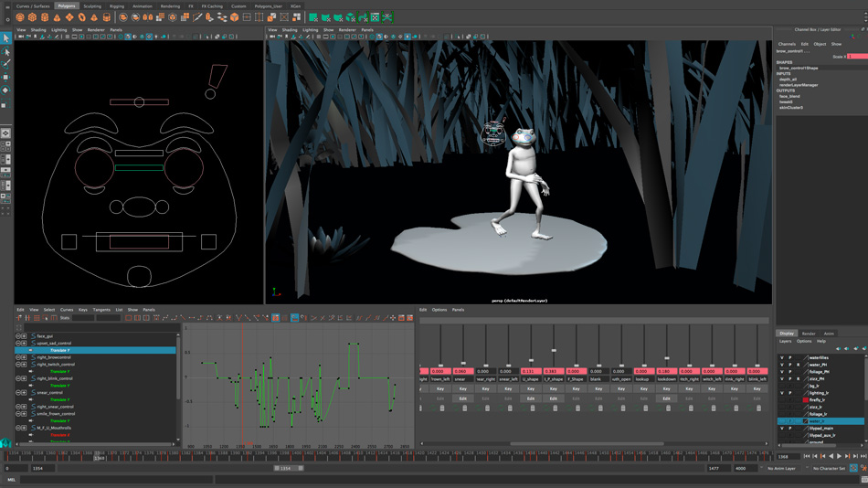Screen dimensions: 868x488
Task: Click the polygon torus shelf icon
Action: [x=81, y=17]
